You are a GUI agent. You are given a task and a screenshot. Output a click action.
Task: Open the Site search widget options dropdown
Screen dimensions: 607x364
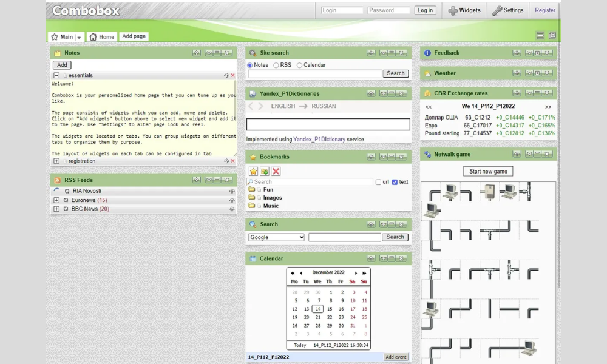coord(384,53)
